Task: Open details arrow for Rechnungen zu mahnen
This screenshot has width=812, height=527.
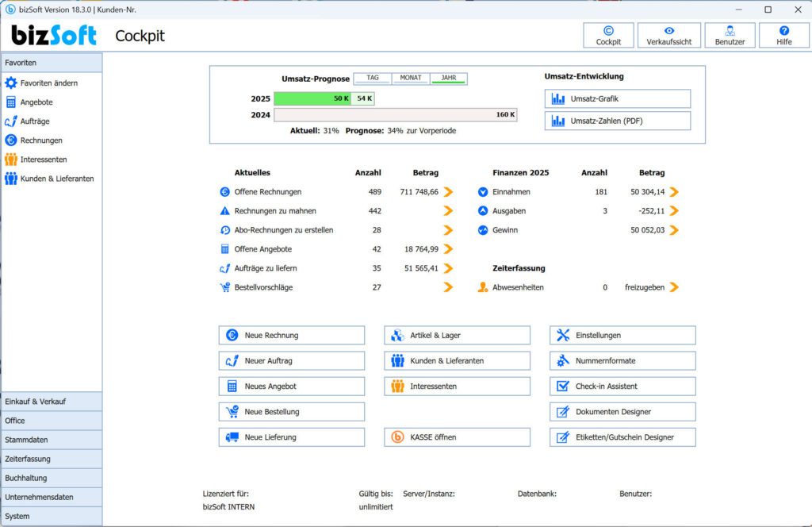Action: tap(449, 211)
